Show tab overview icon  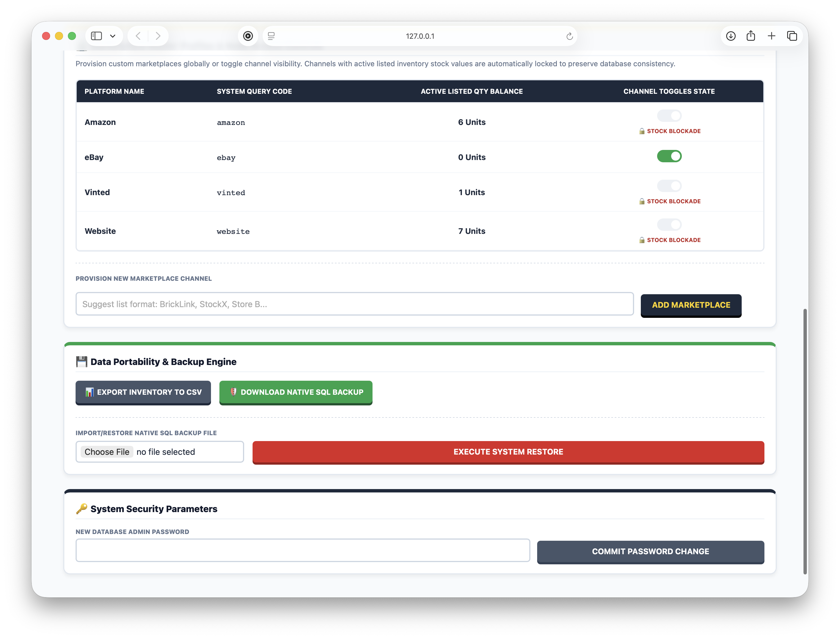[792, 36]
